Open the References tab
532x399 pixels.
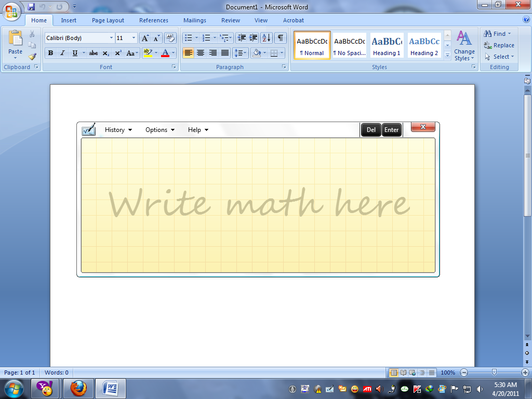154,20
